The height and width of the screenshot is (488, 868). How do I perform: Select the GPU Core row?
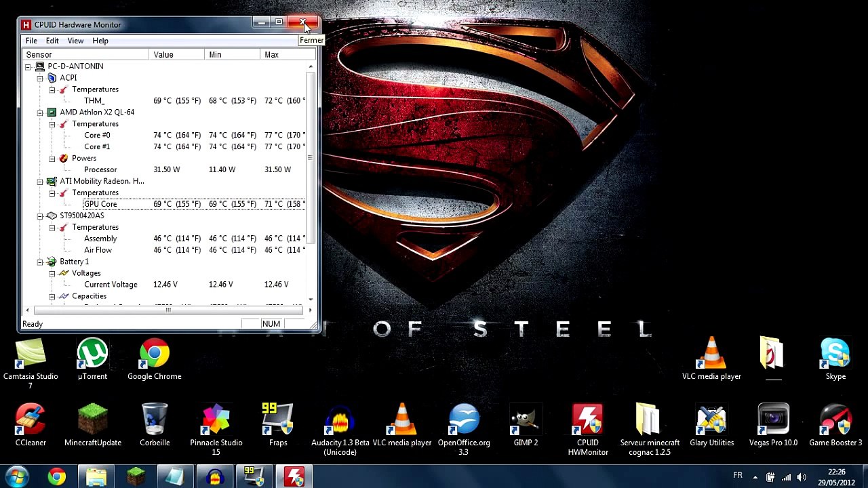(x=165, y=204)
